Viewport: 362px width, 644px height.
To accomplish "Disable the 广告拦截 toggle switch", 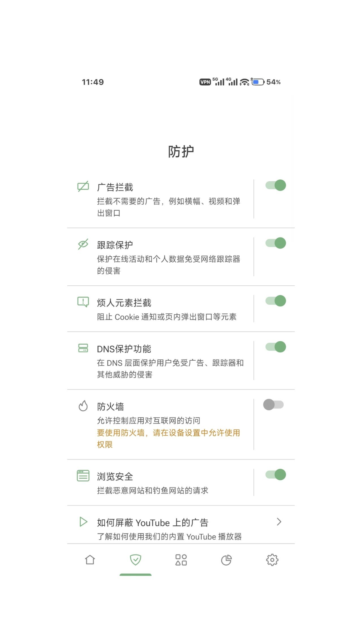I will coord(276,185).
